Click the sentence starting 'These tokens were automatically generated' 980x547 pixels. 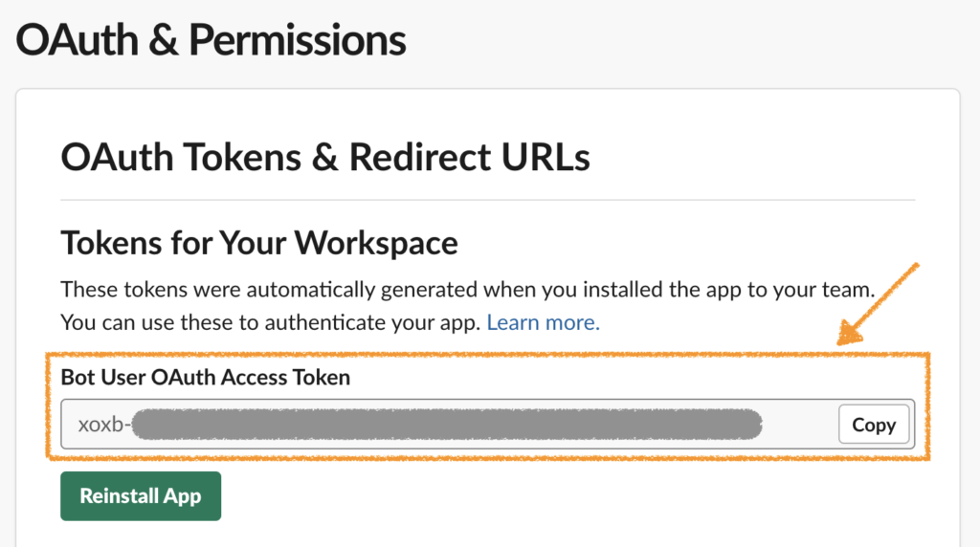(x=467, y=290)
